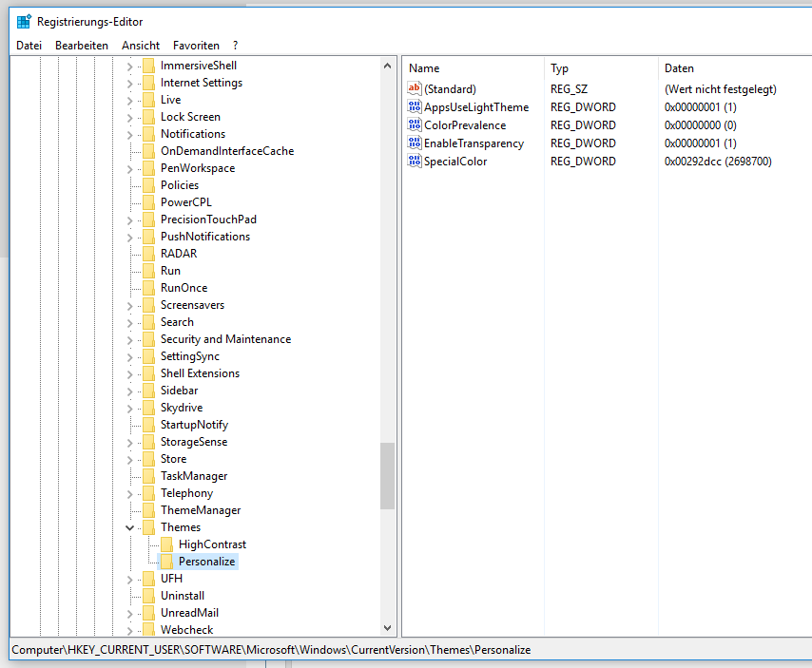Click the RunOnce folder icon
Viewport: 812px width, 668px height.
pyautogui.click(x=148, y=288)
